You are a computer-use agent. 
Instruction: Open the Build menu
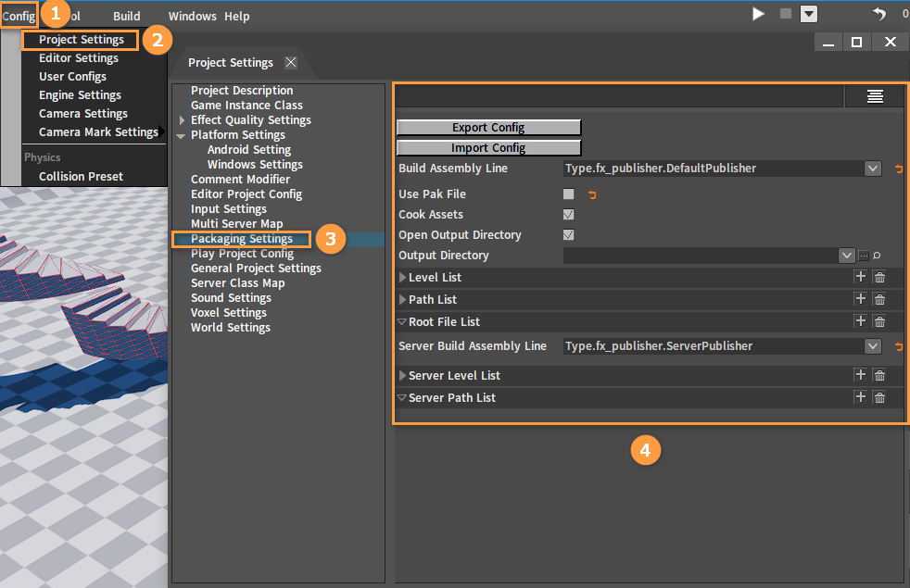(127, 17)
